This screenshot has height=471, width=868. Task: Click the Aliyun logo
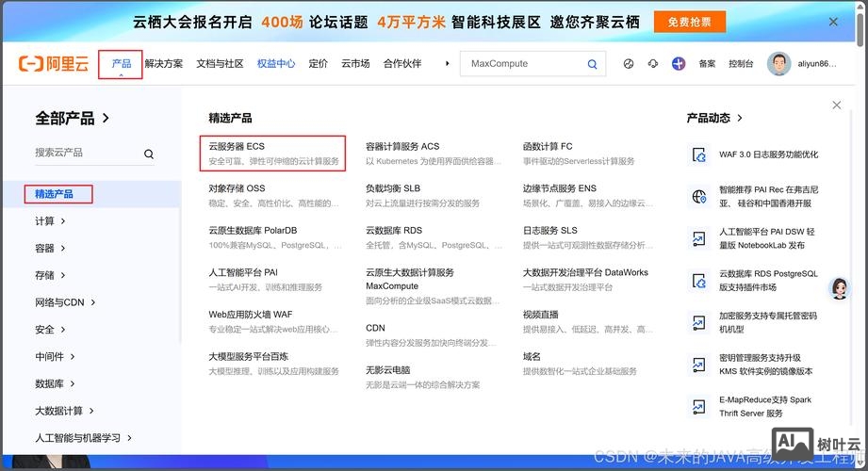tap(54, 64)
